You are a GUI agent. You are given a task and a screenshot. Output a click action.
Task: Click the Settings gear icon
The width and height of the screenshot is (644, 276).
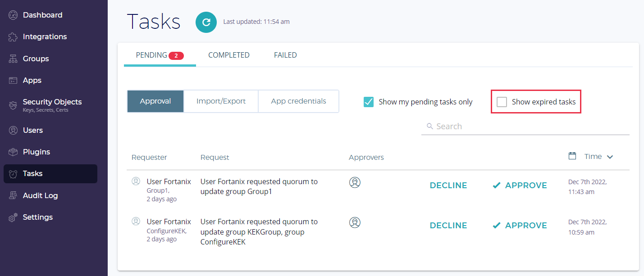tap(14, 217)
